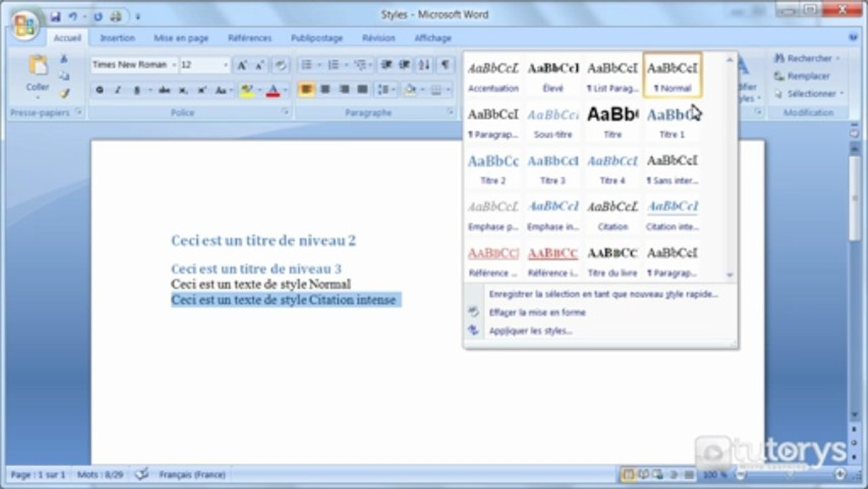Justify the paragraph text
The image size is (868, 489).
pyautogui.click(x=362, y=90)
